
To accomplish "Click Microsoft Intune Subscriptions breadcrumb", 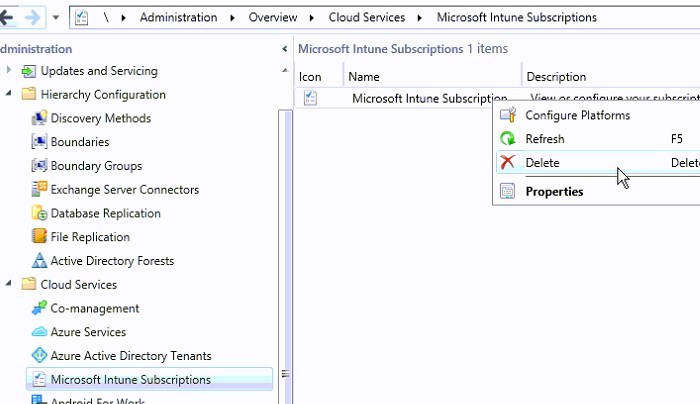I will pos(517,17).
